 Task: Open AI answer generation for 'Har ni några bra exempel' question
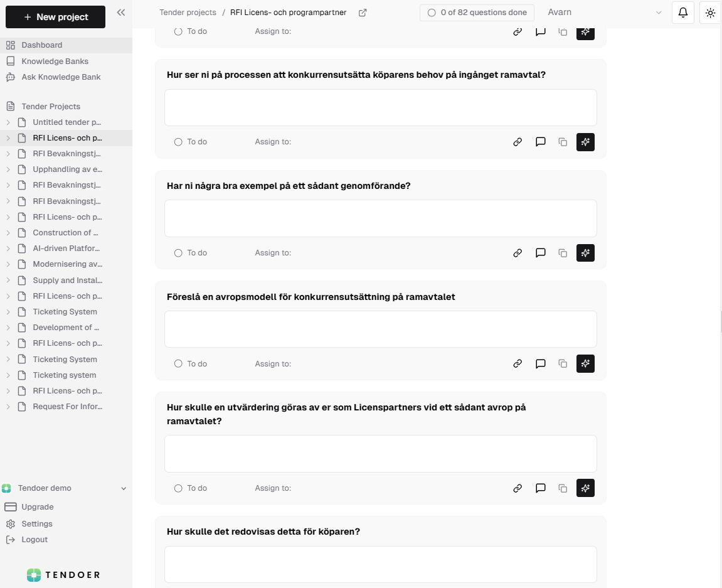pos(585,253)
